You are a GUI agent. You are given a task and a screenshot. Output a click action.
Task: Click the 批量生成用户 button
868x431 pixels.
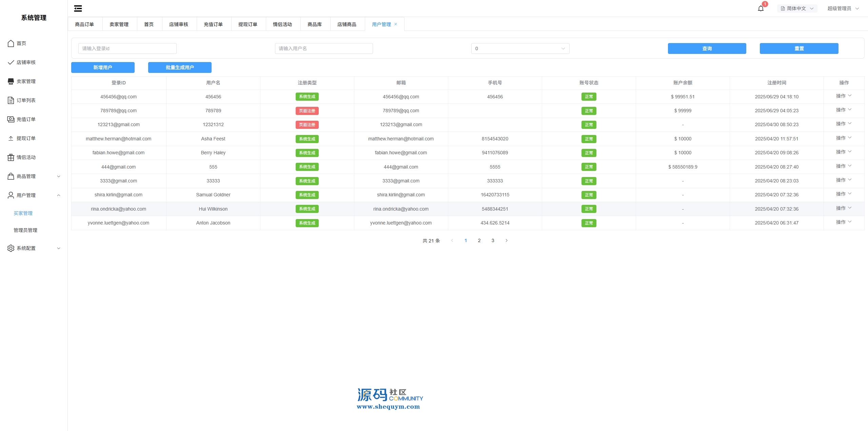pos(180,67)
